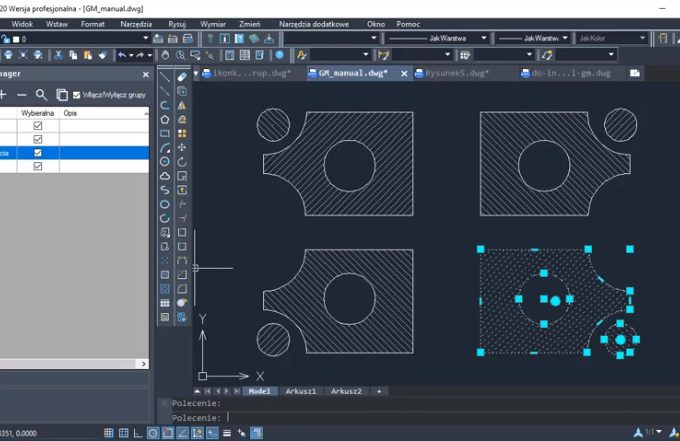The image size is (680, 441).
Task: Select the Mirror modify tool
Action: point(182,105)
